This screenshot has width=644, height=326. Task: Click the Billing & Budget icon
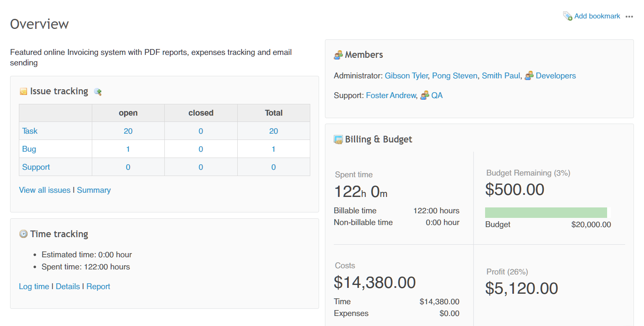click(338, 140)
